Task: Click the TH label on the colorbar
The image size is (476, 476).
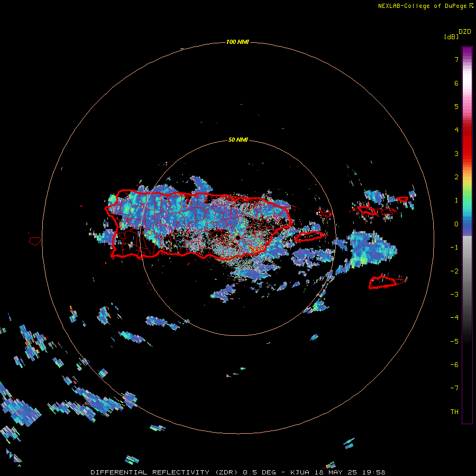Action: click(454, 412)
